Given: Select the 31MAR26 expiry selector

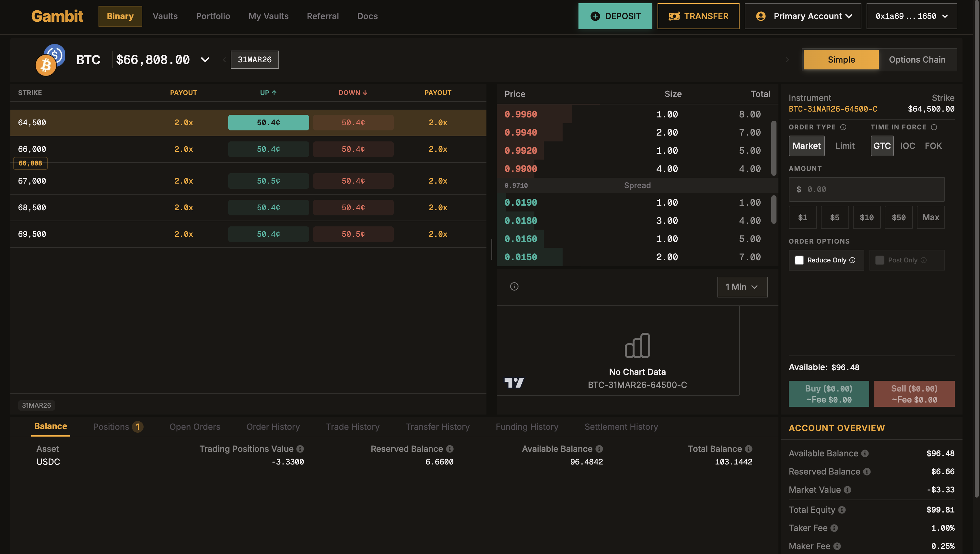Looking at the screenshot, I should pos(254,60).
